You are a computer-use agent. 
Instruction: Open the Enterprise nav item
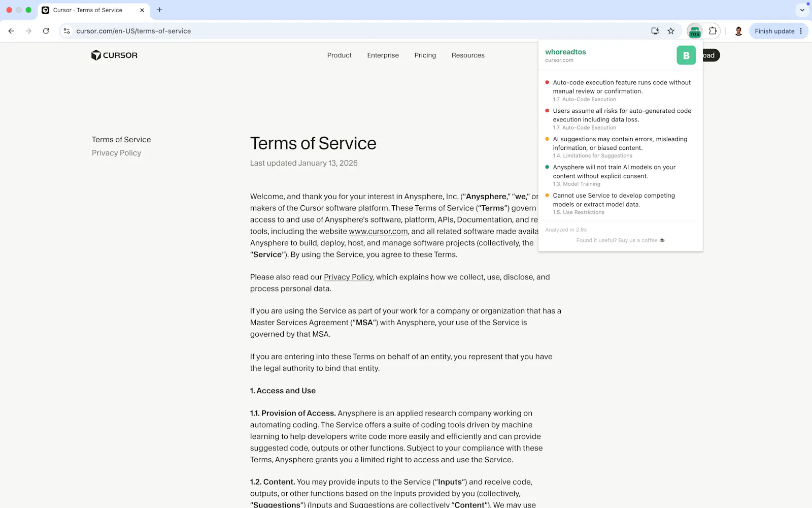coord(383,55)
